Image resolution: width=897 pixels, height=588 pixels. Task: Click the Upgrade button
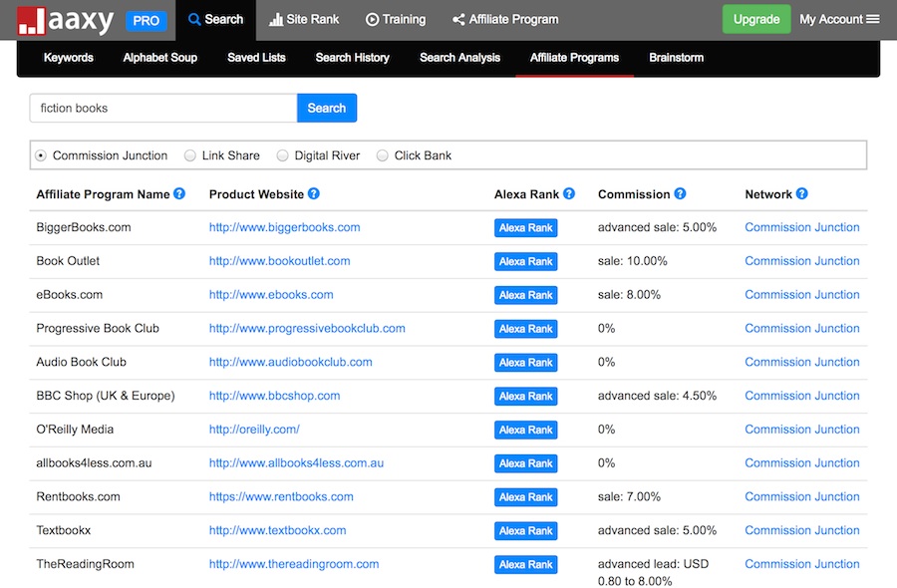click(756, 20)
